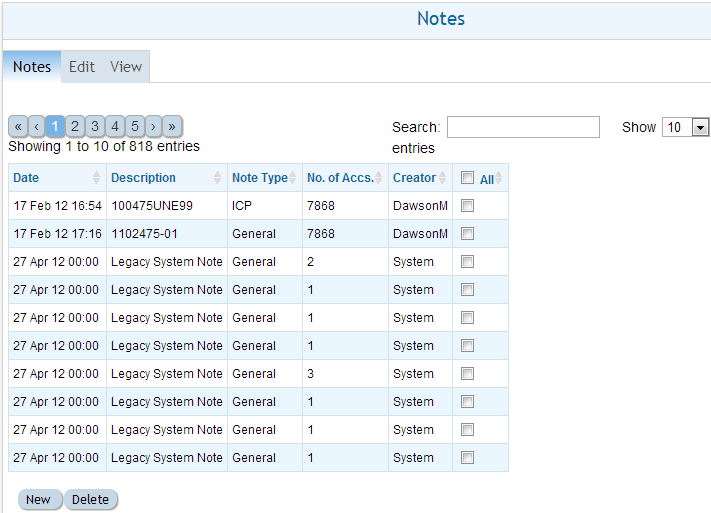Sort by Note Type column
This screenshot has width=711, height=513.
[264, 178]
